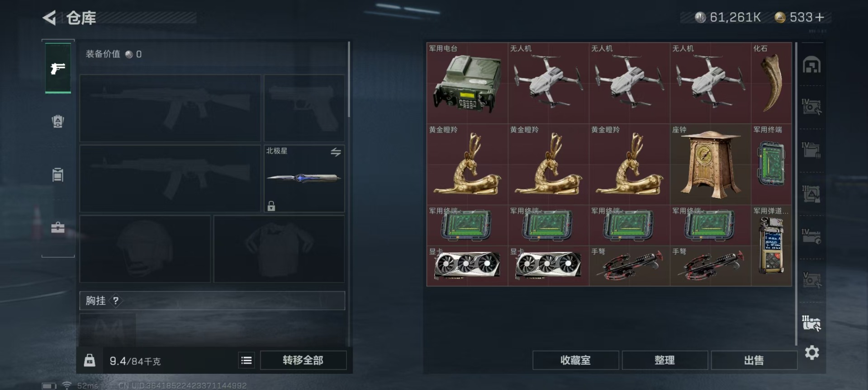Click the 出售 sell button

click(754, 360)
